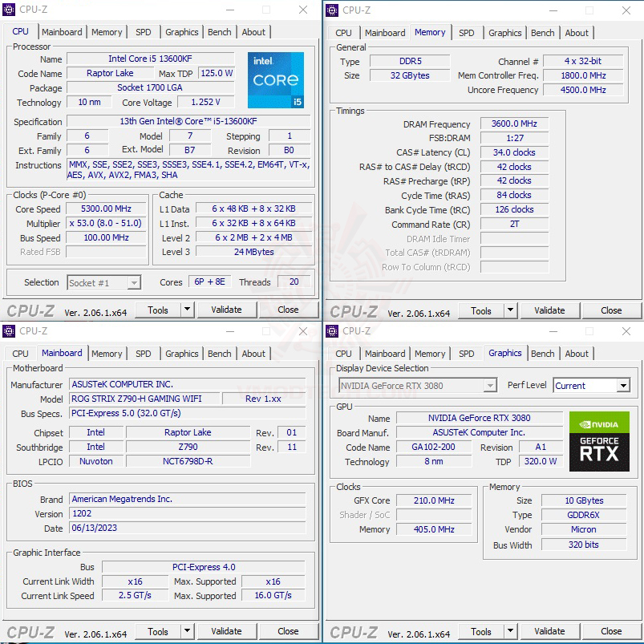Open Bench tab in the Memory window
This screenshot has width=644, height=644.
click(543, 33)
